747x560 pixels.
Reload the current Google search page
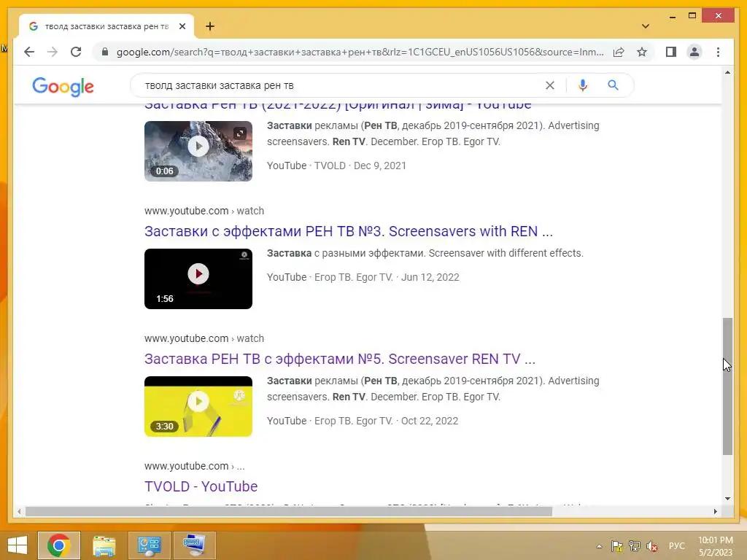(x=76, y=52)
